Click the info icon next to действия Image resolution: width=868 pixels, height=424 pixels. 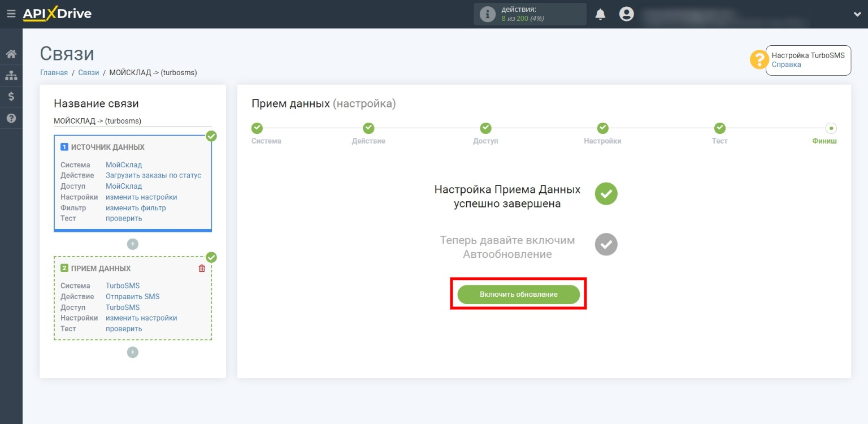point(487,14)
